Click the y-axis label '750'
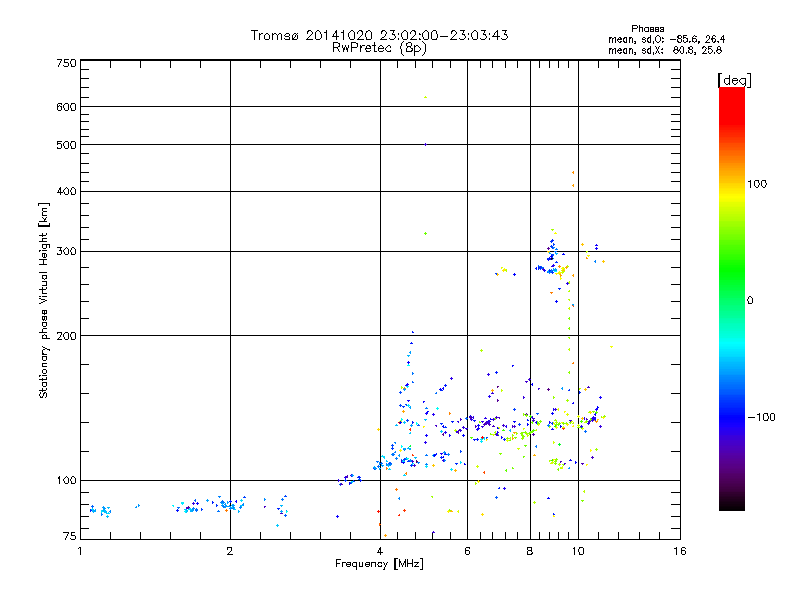The width and height of the screenshot is (800, 600). (x=66, y=63)
